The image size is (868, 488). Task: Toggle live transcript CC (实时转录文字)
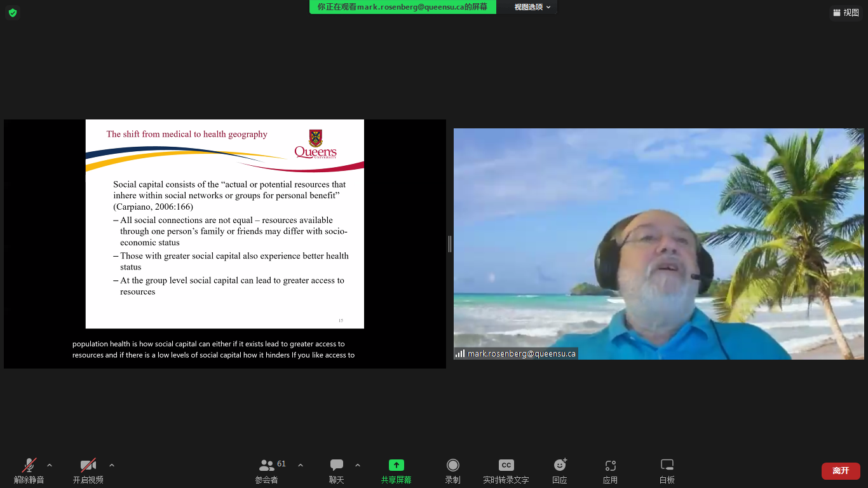click(506, 470)
